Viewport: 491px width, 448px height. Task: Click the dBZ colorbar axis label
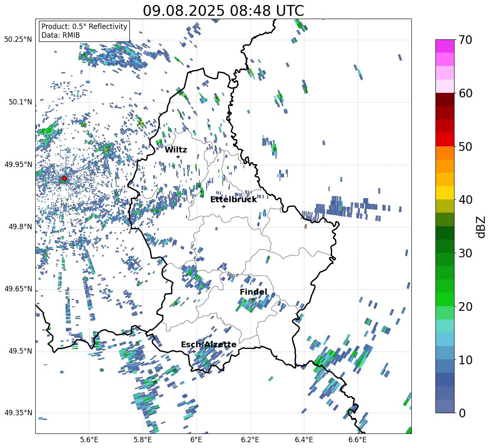click(x=481, y=227)
